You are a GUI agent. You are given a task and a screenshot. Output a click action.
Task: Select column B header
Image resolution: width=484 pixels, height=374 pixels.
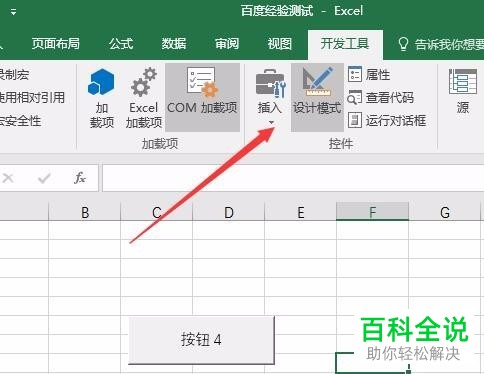85,212
